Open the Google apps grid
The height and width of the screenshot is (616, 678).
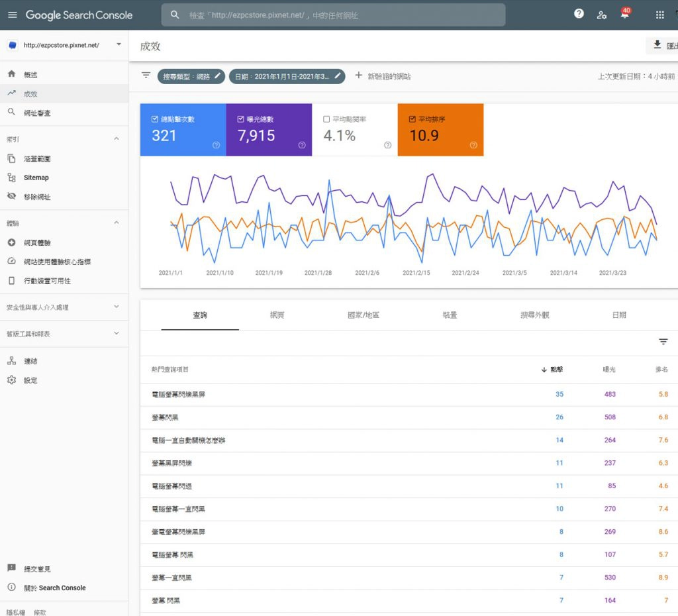(659, 15)
